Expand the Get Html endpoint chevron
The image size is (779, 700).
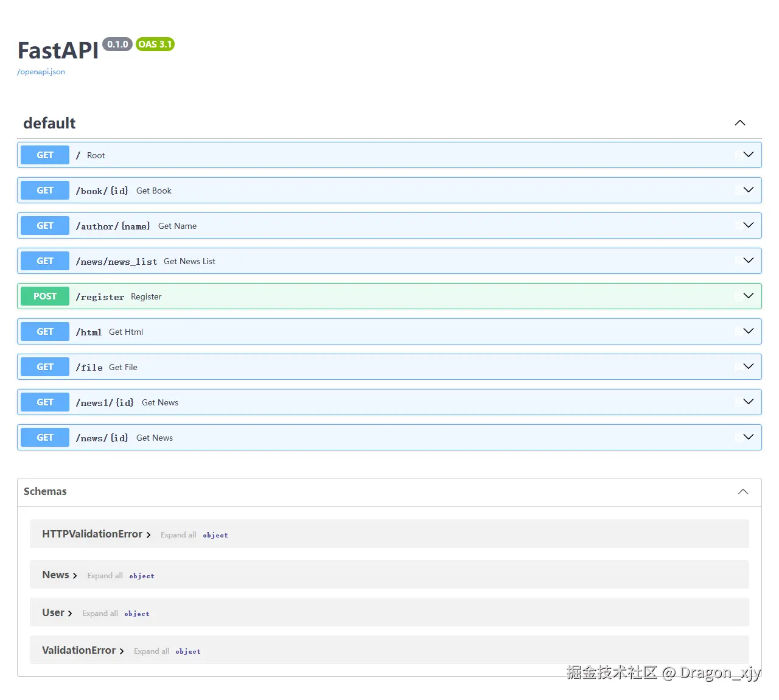point(749,331)
